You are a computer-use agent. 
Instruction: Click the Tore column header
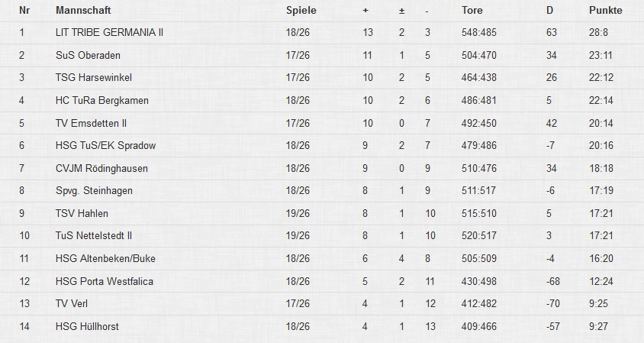(472, 11)
